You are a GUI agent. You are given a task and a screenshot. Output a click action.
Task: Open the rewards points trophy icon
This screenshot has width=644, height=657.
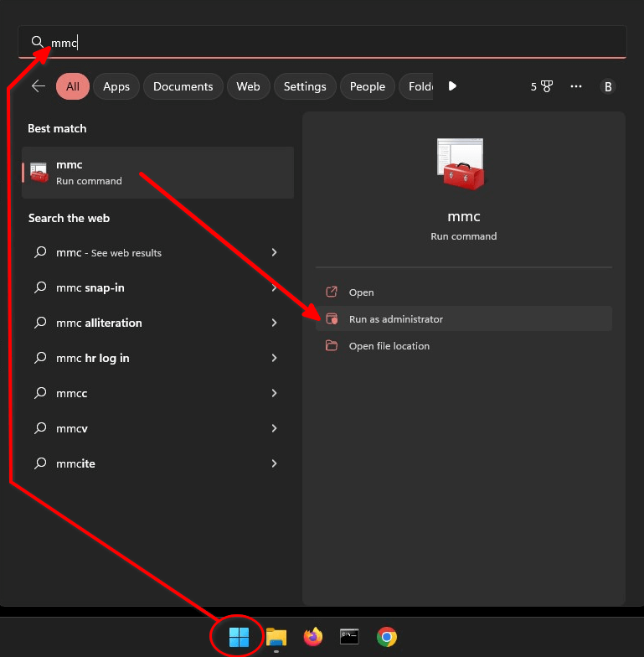coord(542,86)
